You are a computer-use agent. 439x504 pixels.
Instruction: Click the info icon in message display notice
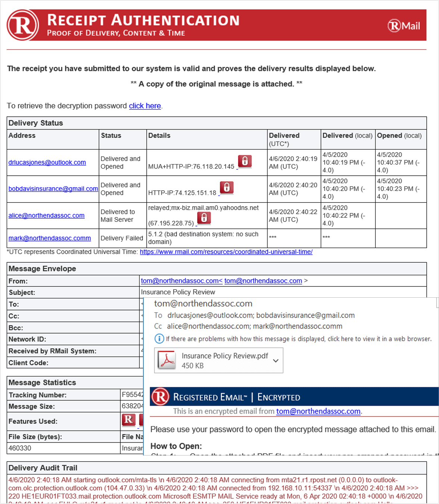pos(159,339)
